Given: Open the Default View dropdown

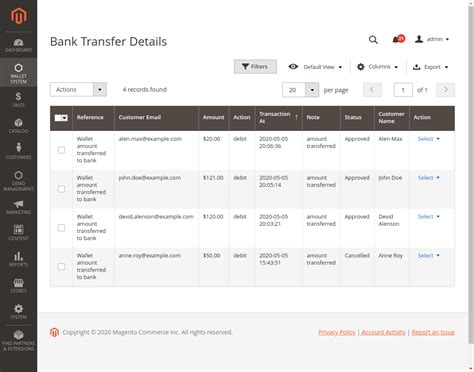Looking at the screenshot, I should [x=315, y=67].
